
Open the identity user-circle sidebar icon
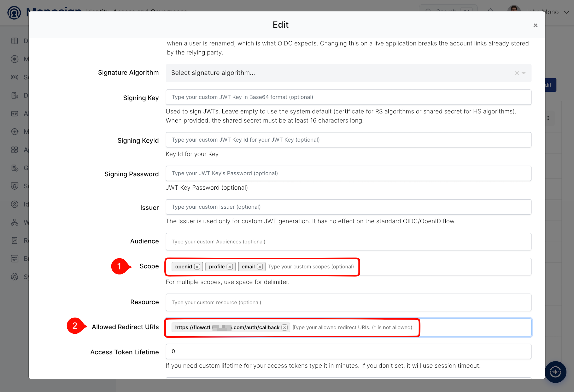(14, 204)
